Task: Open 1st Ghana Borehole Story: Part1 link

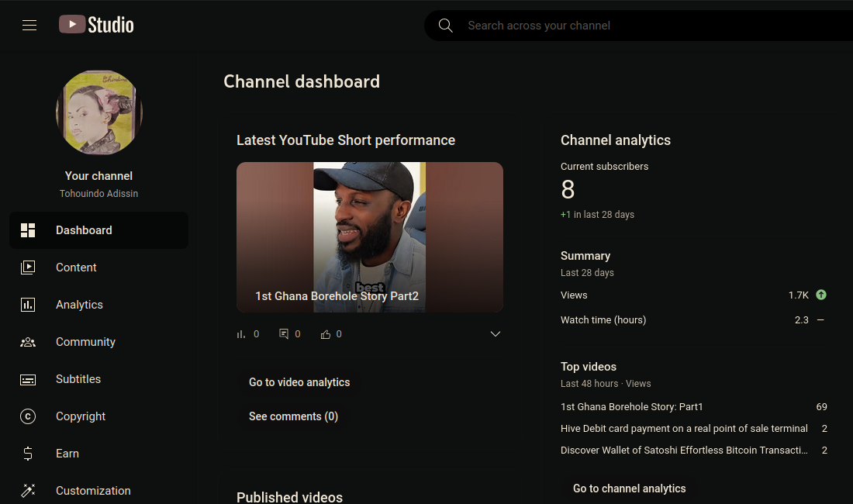Action: point(631,406)
